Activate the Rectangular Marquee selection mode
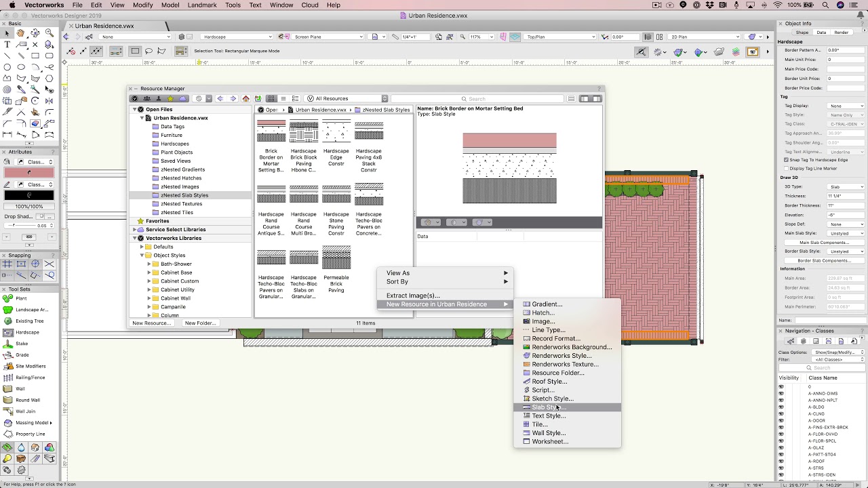The image size is (868, 488). 136,51
